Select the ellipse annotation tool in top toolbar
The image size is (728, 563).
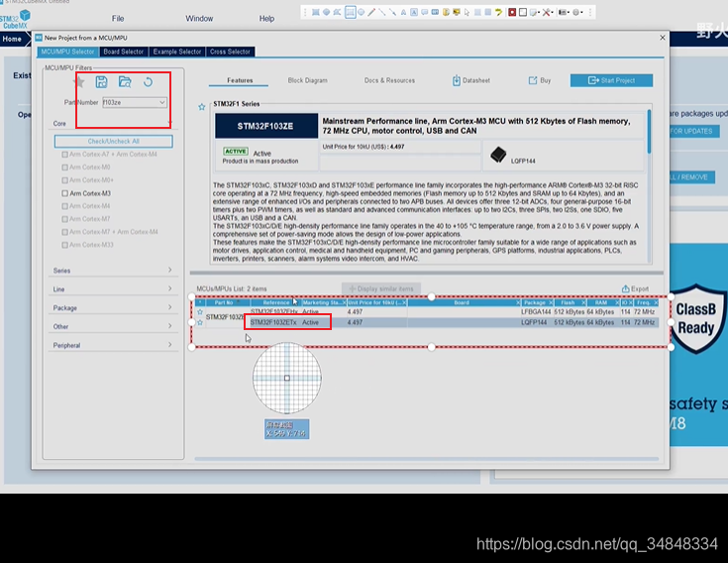tap(361, 12)
